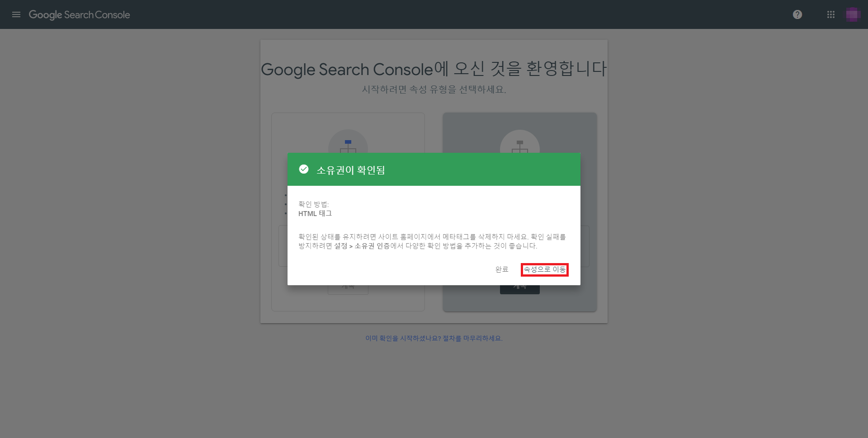Open the Google apps grid
Image resolution: width=868 pixels, height=438 pixels.
831,14
